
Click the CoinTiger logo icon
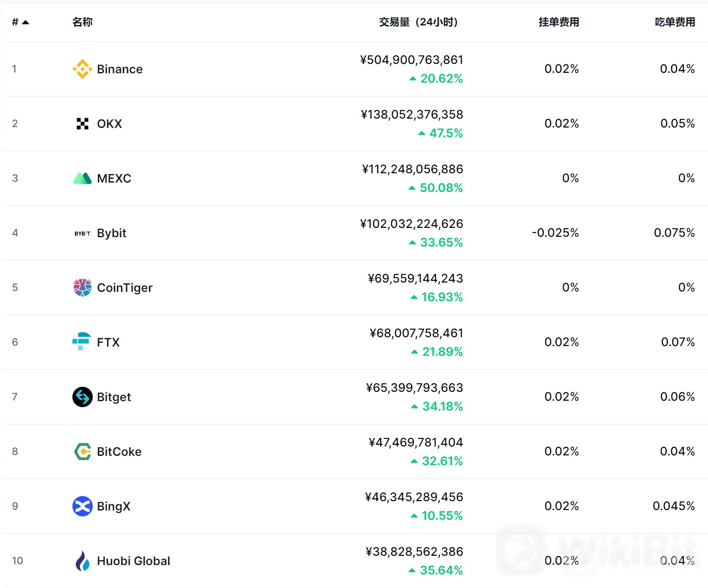(83, 288)
